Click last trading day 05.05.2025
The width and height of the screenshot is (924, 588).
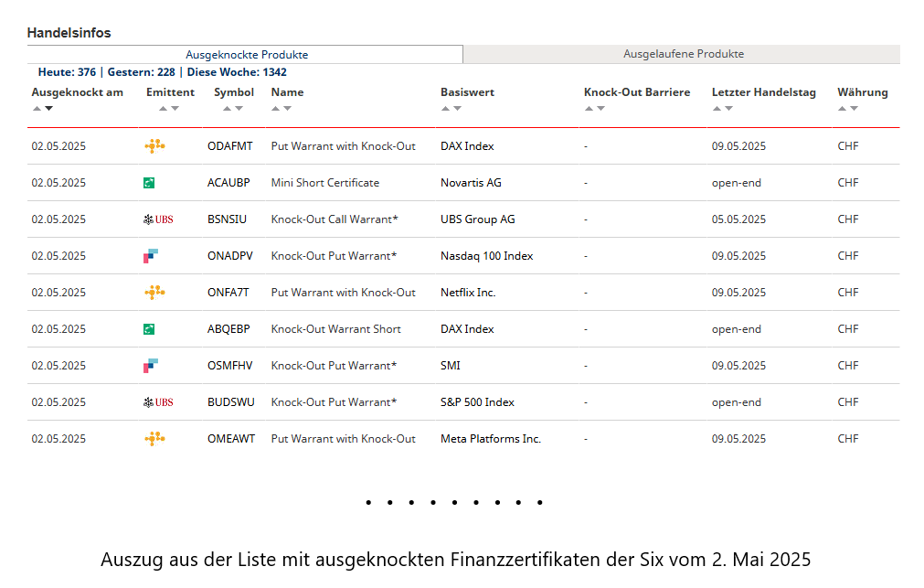(x=739, y=219)
